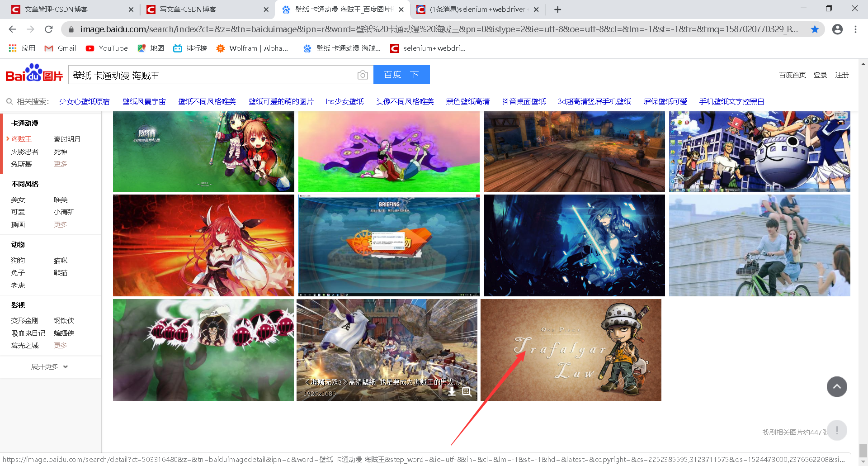Close the 文章管理-CSDN博客 tab
The height and width of the screenshot is (466, 868).
131,10
